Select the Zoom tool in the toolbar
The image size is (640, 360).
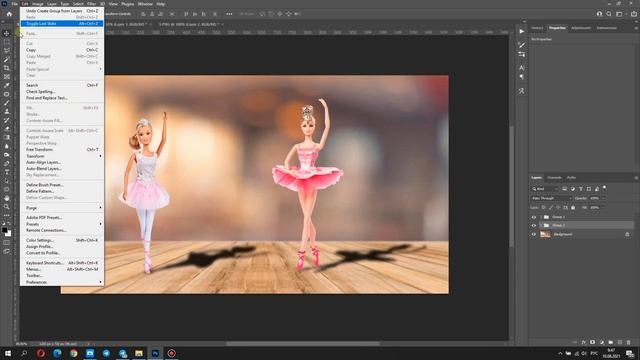7,207
